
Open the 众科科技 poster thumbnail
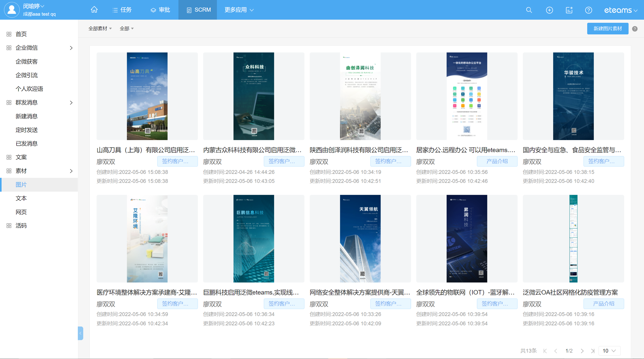click(254, 96)
